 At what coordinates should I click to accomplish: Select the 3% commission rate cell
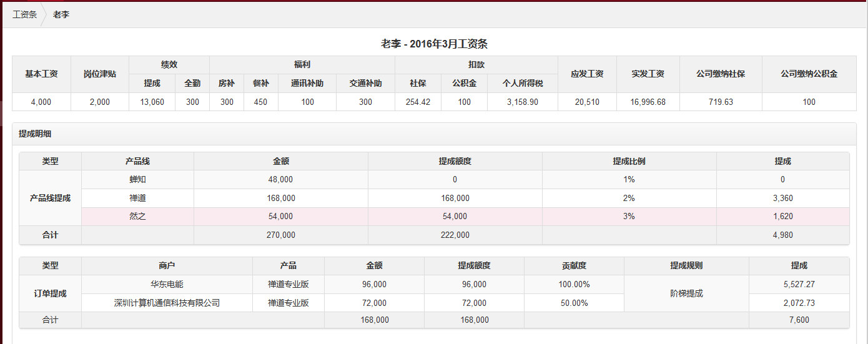point(629,216)
